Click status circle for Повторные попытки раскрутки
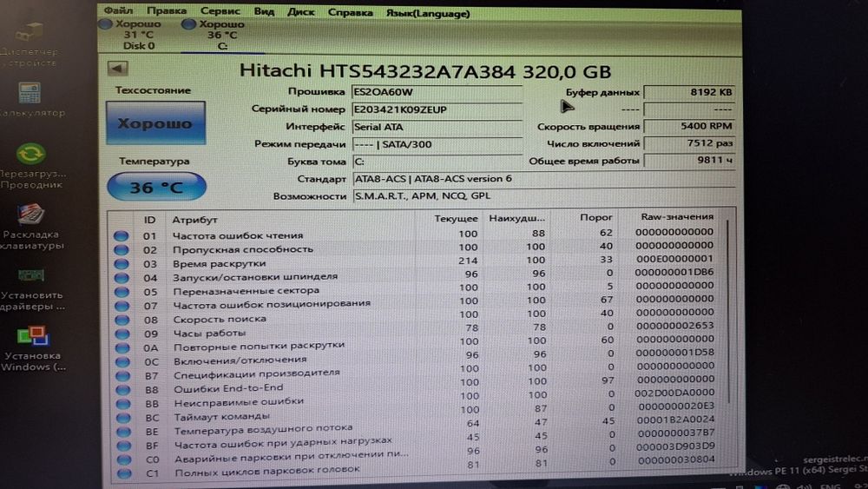This screenshot has height=489, width=868. point(122,347)
